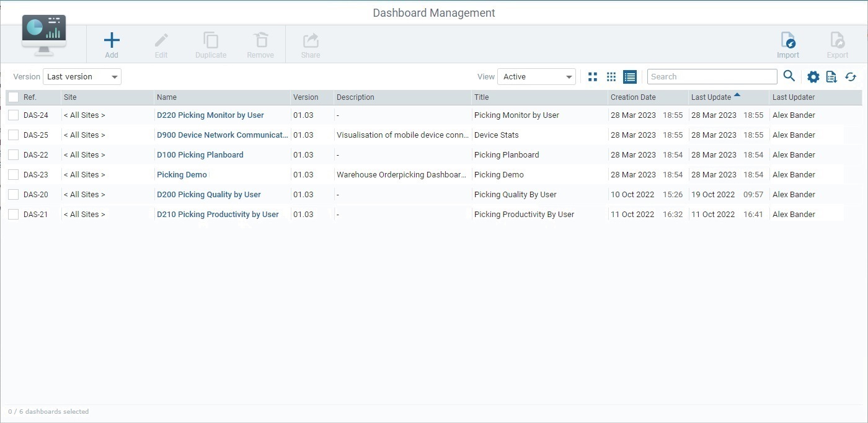
Task: Click the Add dashboard icon
Action: [x=112, y=43]
